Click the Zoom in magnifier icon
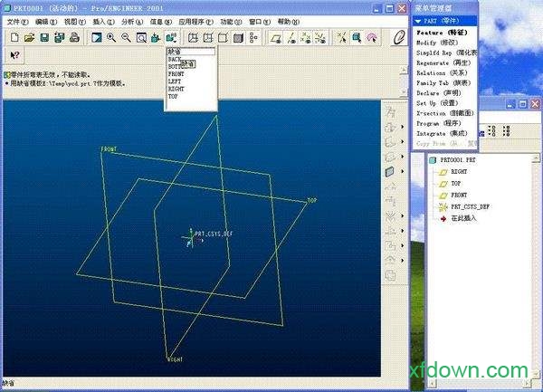The width and height of the screenshot is (543, 392). point(111,37)
